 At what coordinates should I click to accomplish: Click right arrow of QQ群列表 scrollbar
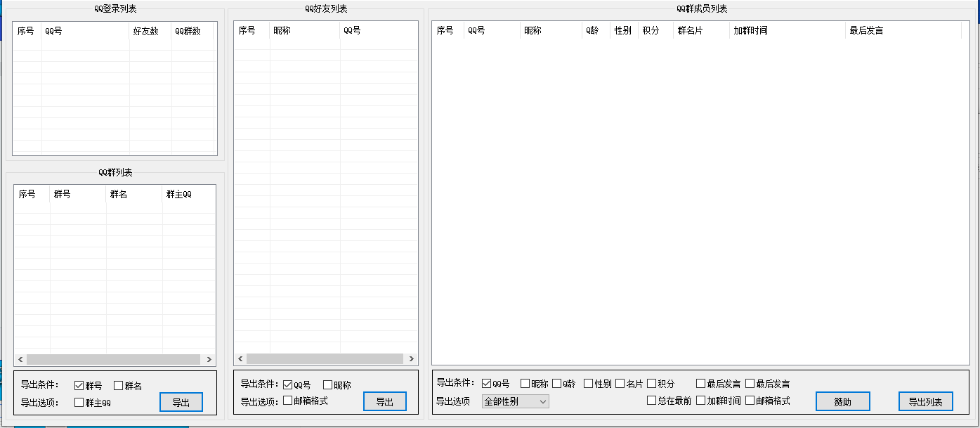pos(209,359)
